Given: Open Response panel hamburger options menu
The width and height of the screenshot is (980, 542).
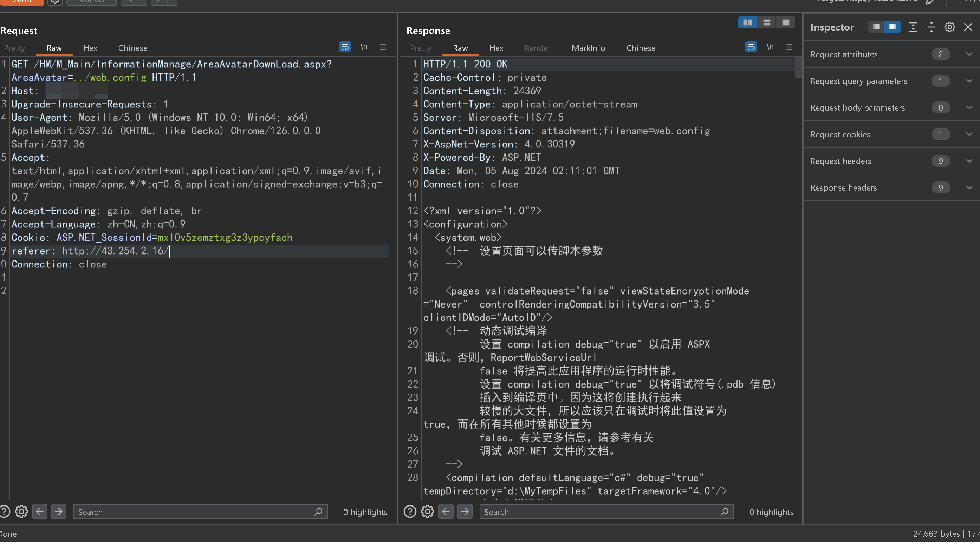Looking at the screenshot, I should [789, 47].
